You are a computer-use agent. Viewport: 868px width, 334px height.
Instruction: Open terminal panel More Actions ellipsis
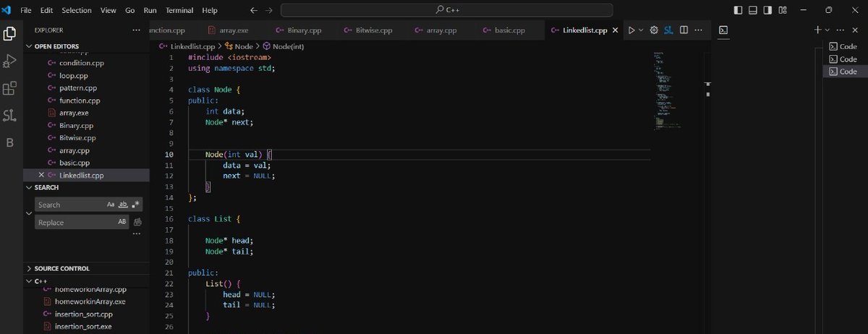840,30
